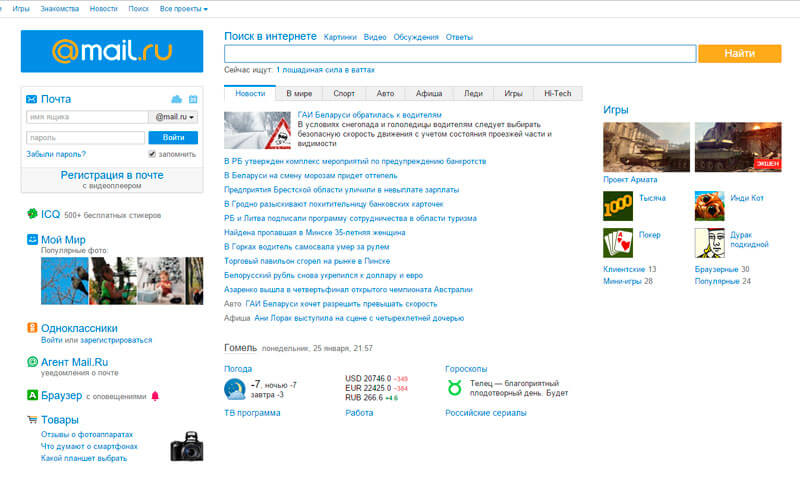The width and height of the screenshot is (800, 490).
Task: Select the Новости news tab
Action: point(250,93)
